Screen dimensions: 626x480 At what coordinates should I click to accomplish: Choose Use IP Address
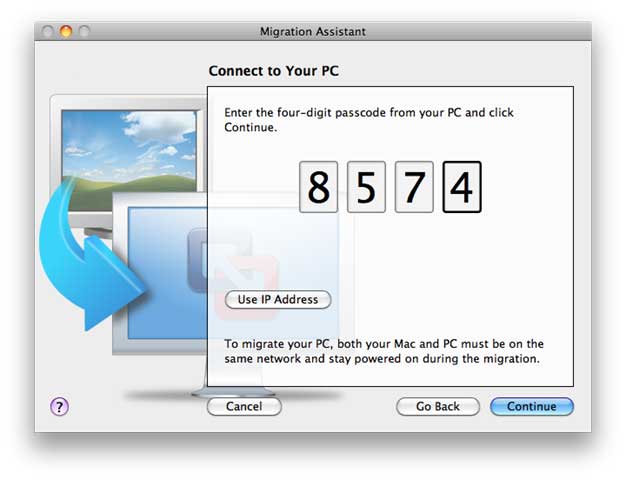tap(278, 300)
